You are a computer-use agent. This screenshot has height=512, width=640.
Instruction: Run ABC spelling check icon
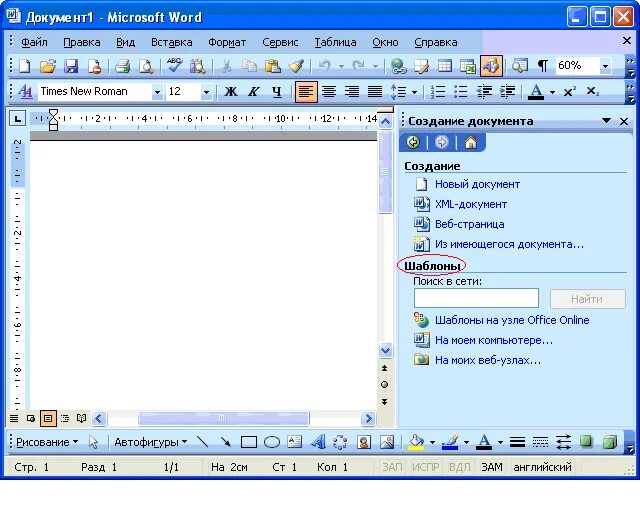(x=174, y=66)
